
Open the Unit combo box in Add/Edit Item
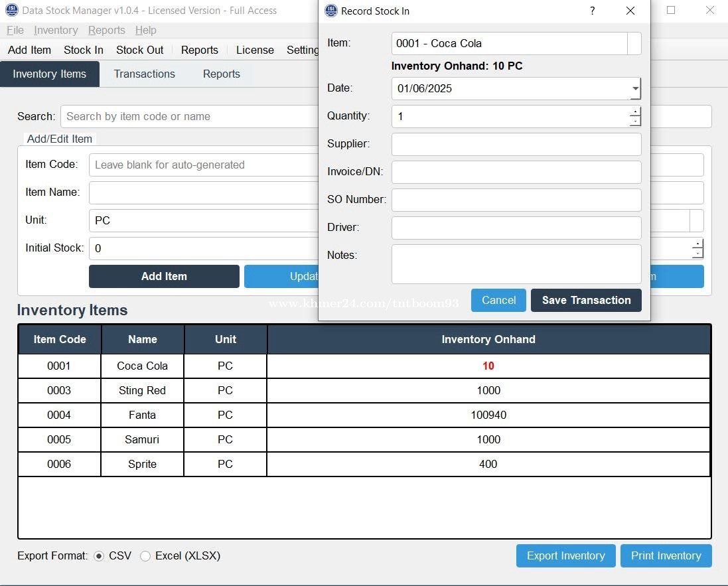click(696, 220)
